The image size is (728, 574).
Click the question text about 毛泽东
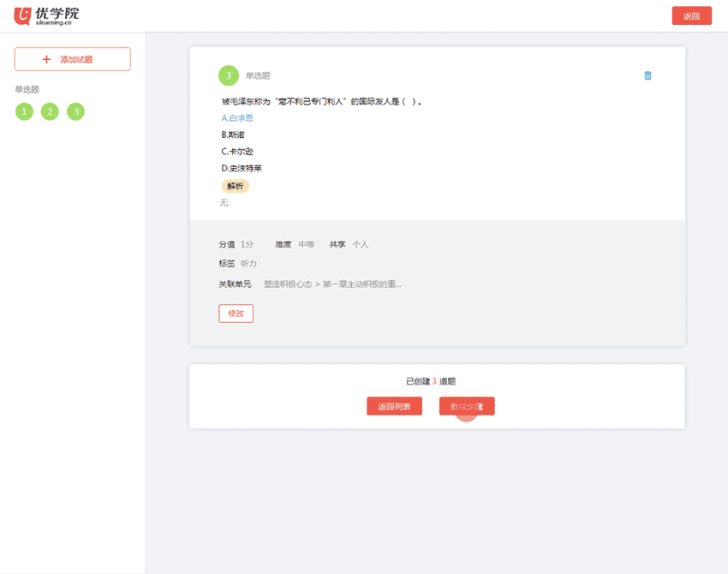321,101
